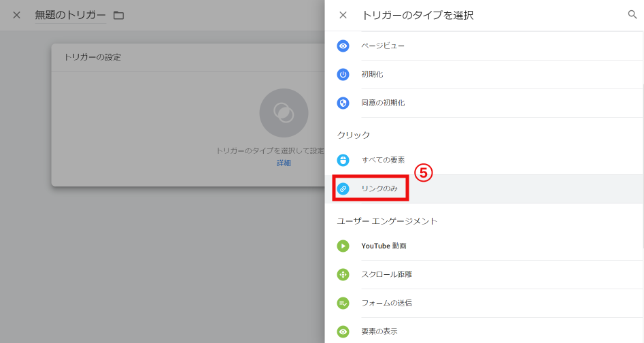This screenshot has width=644, height=343.
Task: Click the 初期化 power icon
Action: (343, 74)
